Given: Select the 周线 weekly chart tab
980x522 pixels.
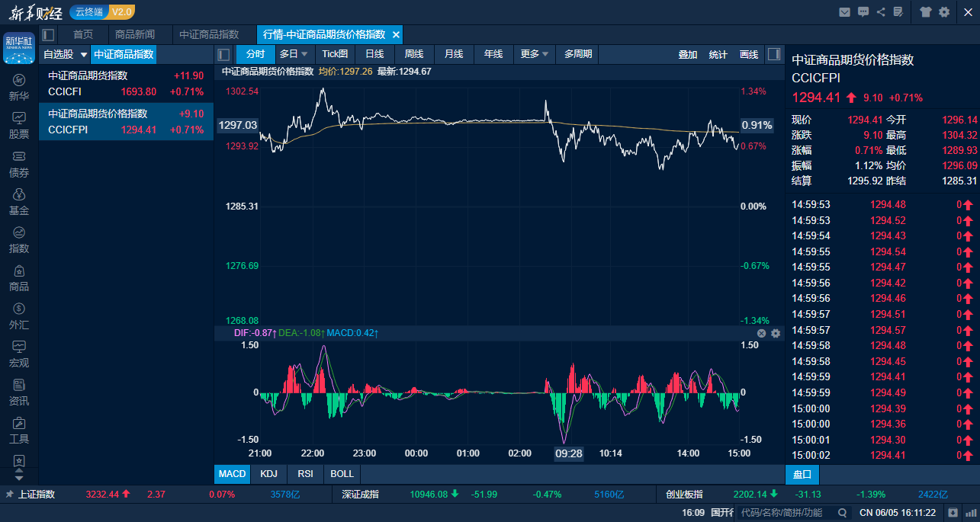Looking at the screenshot, I should (x=414, y=54).
